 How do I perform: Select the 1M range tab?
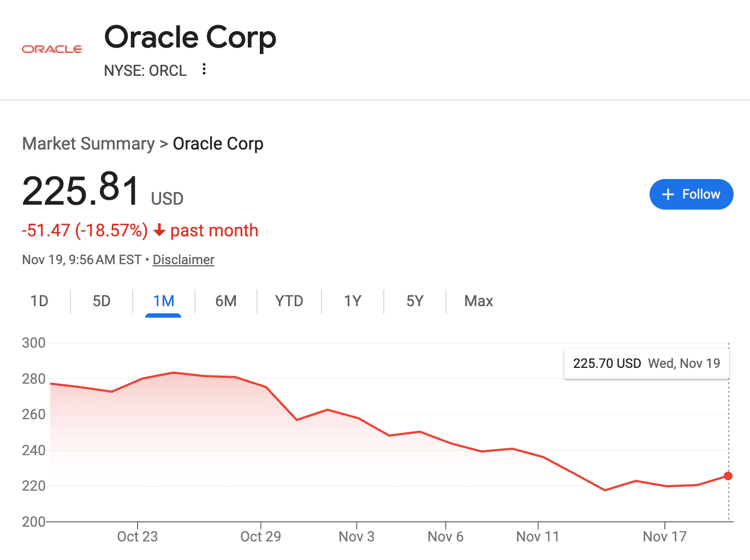click(x=163, y=301)
